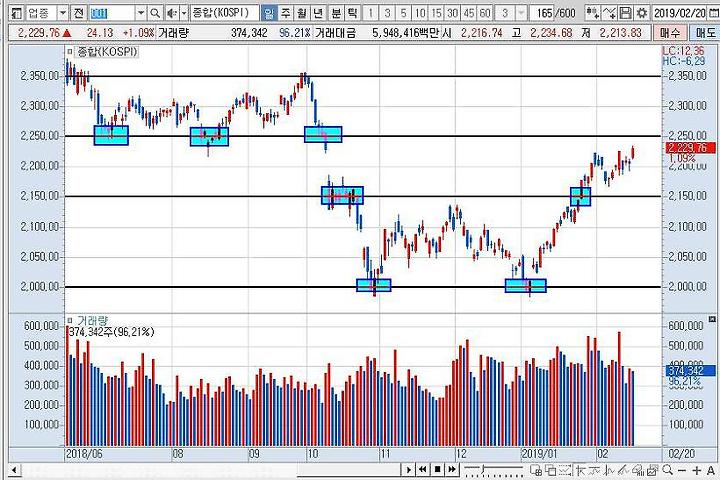Select the 일 daily period tab
The height and width of the screenshot is (480, 720).
coord(269,13)
